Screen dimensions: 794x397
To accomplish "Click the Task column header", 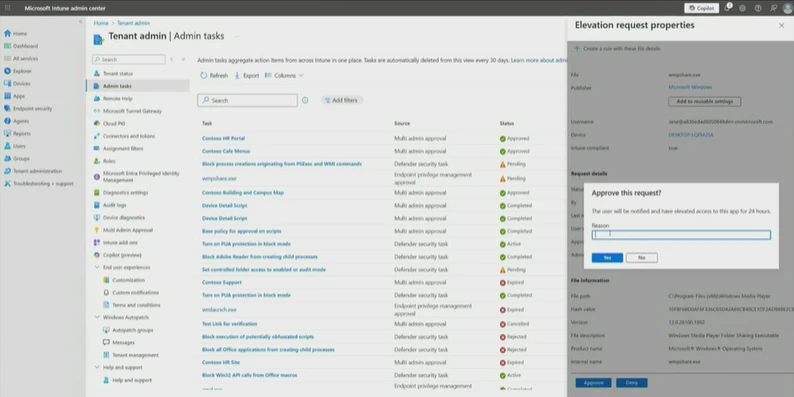I will (207, 124).
